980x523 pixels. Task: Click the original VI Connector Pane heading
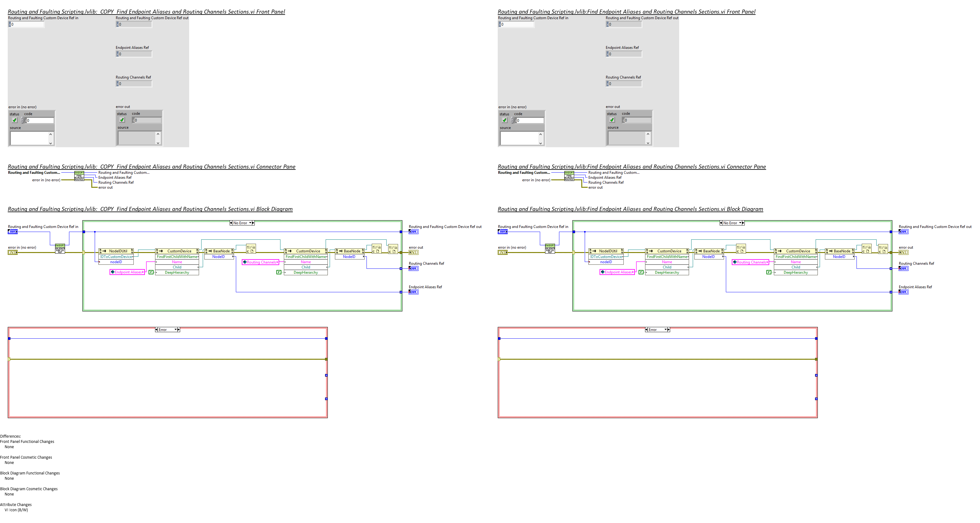coord(631,166)
